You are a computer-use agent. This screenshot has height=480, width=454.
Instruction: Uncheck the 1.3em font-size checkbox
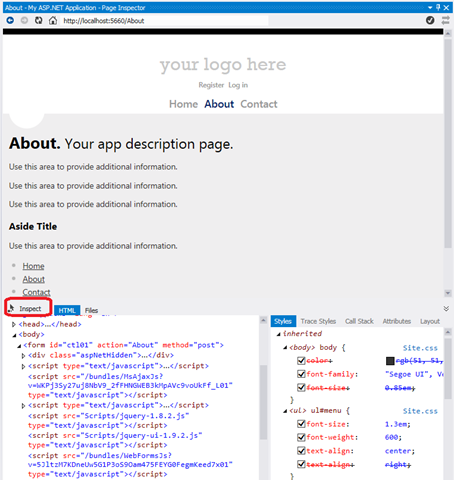(301, 424)
